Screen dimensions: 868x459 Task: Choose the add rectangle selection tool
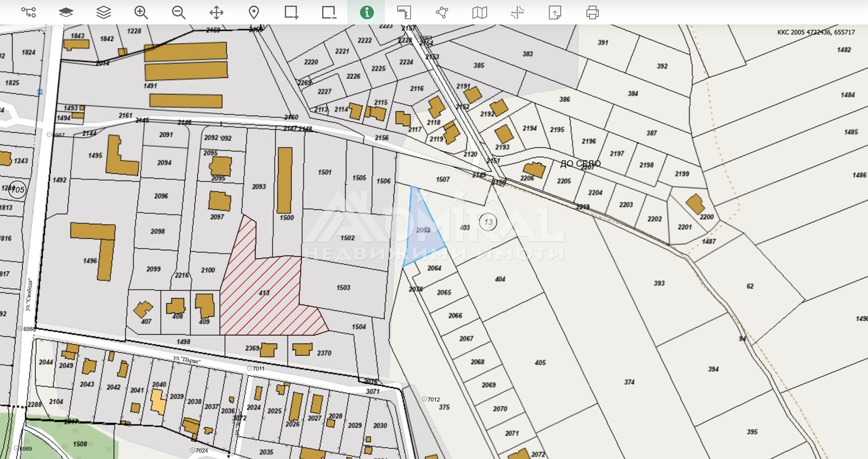tap(291, 12)
